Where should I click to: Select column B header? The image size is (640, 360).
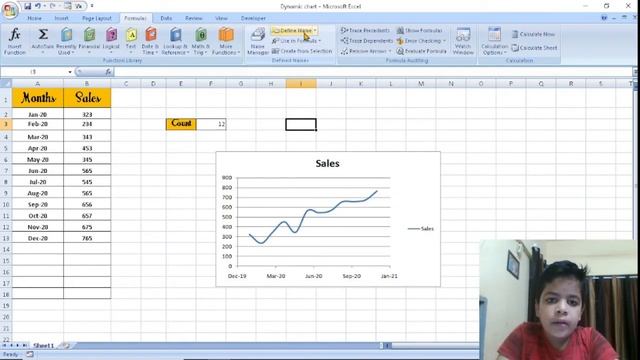[x=87, y=84]
